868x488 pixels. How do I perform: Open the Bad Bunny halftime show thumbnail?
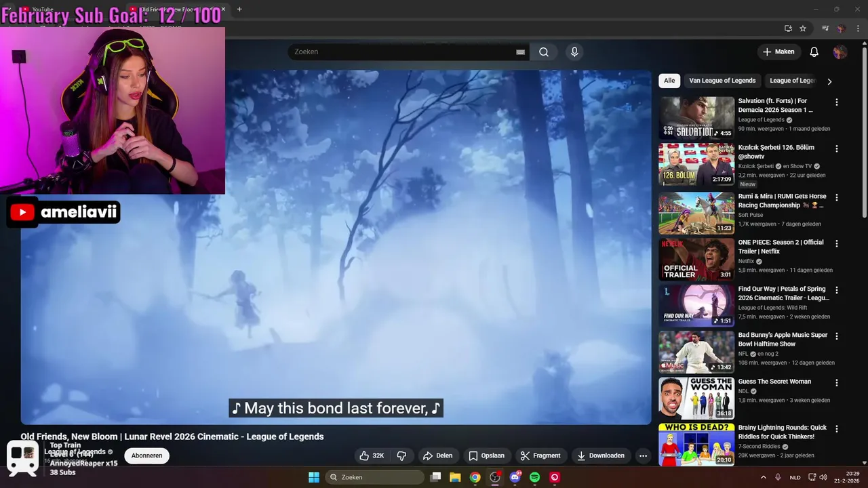coord(696,352)
